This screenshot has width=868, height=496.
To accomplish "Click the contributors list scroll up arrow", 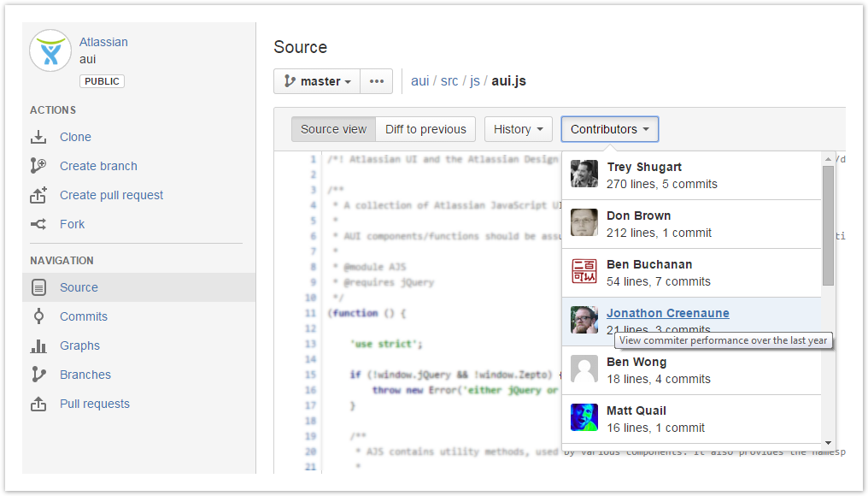I will coord(828,159).
